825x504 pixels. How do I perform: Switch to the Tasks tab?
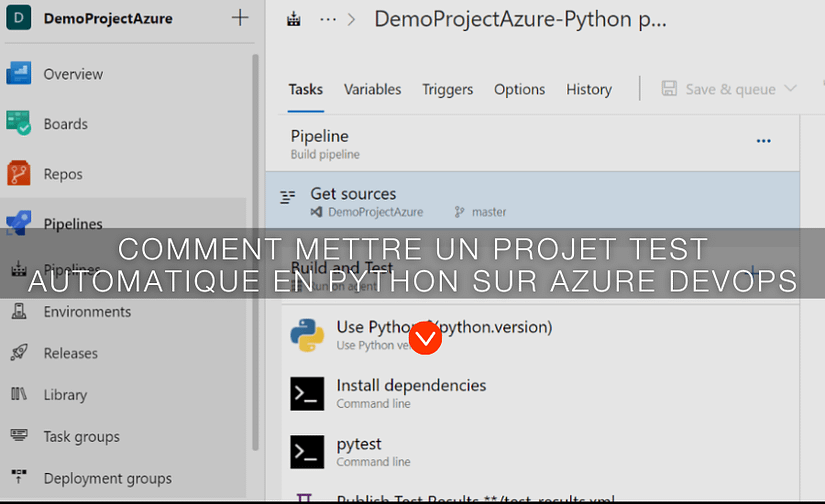[306, 89]
